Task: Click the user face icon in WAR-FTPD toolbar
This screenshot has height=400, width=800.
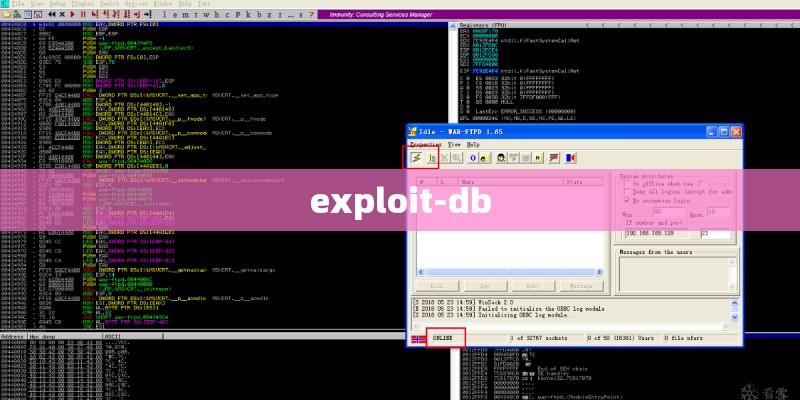Action: coord(501,158)
